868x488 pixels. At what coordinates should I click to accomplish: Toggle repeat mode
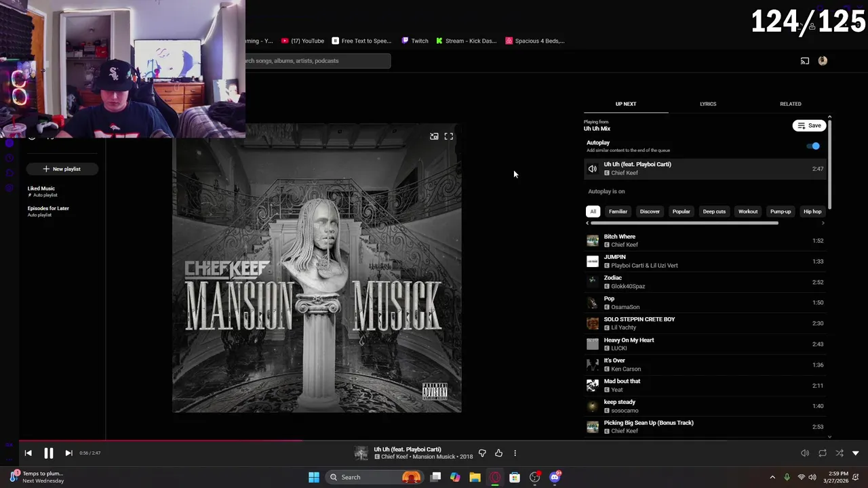point(823,453)
